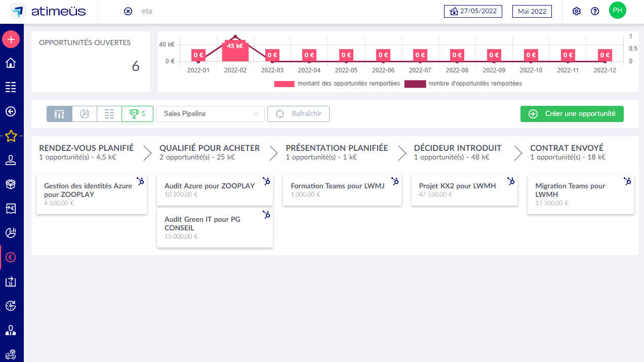
Task: Open the Sales Pipeline dropdown
Action: click(210, 113)
